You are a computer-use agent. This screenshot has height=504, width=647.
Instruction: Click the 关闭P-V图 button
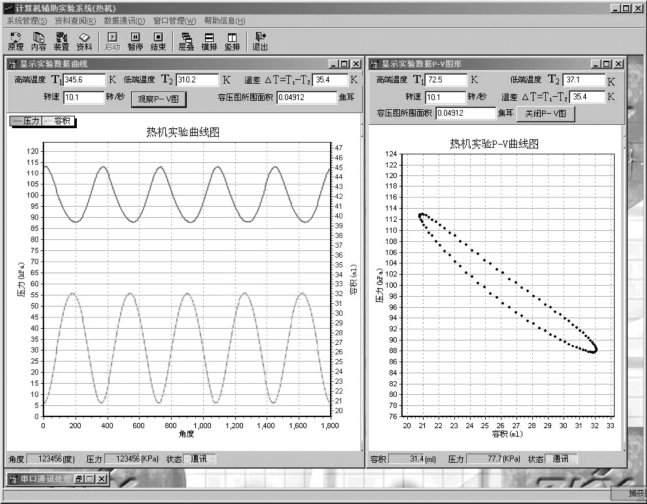[546, 113]
